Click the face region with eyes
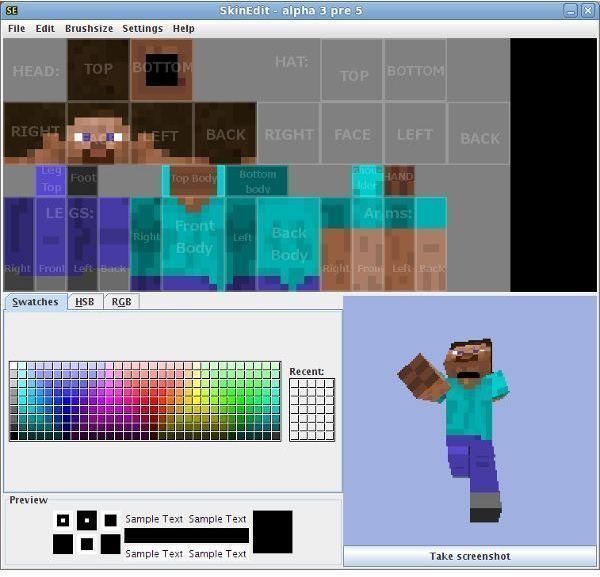This screenshot has width=600, height=577. click(98, 133)
